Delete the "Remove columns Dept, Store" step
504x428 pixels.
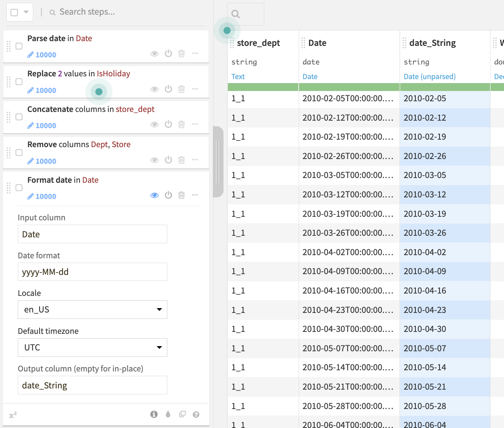coord(181,160)
